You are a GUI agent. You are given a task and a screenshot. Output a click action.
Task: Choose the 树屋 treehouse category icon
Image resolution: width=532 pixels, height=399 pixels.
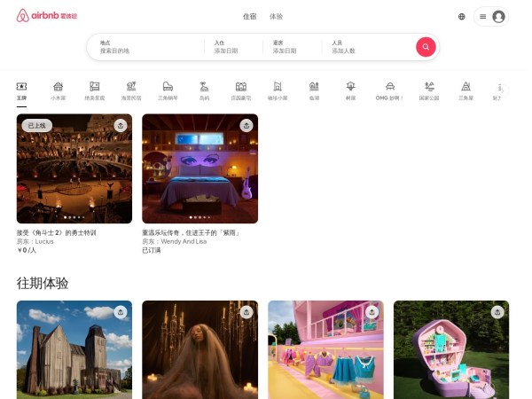[x=350, y=90]
